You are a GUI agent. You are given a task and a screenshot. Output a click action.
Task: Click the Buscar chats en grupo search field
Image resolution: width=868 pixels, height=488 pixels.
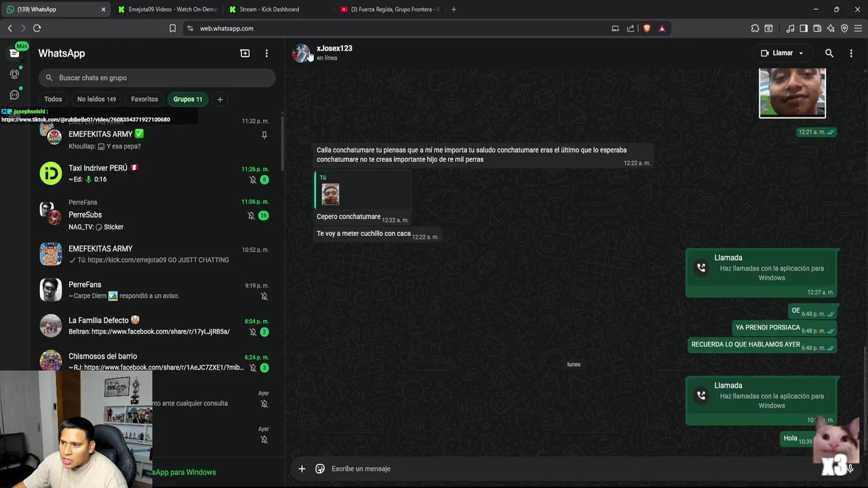(157, 78)
